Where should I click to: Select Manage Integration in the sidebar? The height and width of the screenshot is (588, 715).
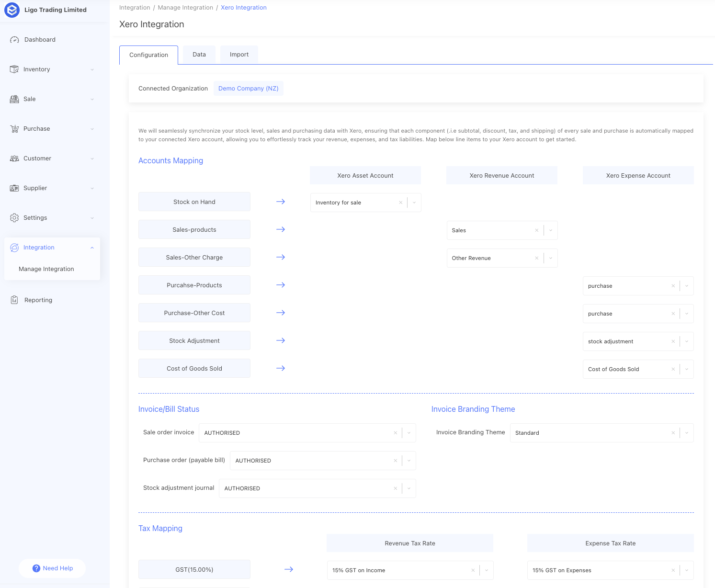point(46,269)
